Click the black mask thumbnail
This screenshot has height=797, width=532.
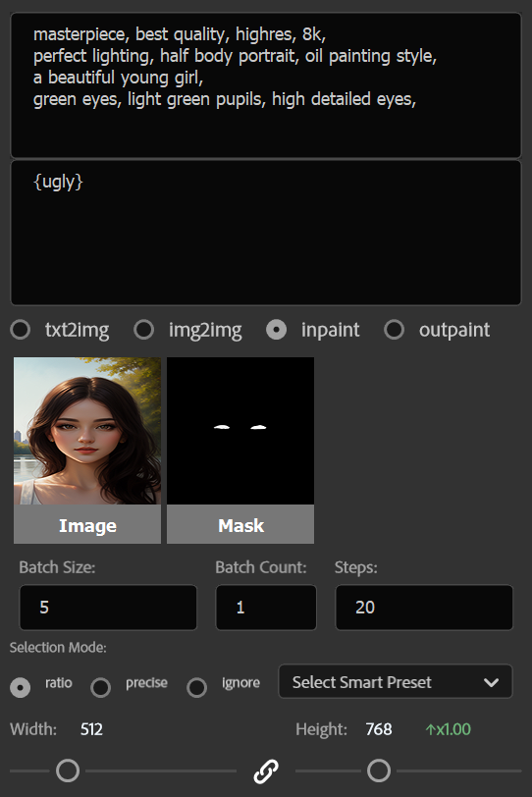(x=240, y=431)
